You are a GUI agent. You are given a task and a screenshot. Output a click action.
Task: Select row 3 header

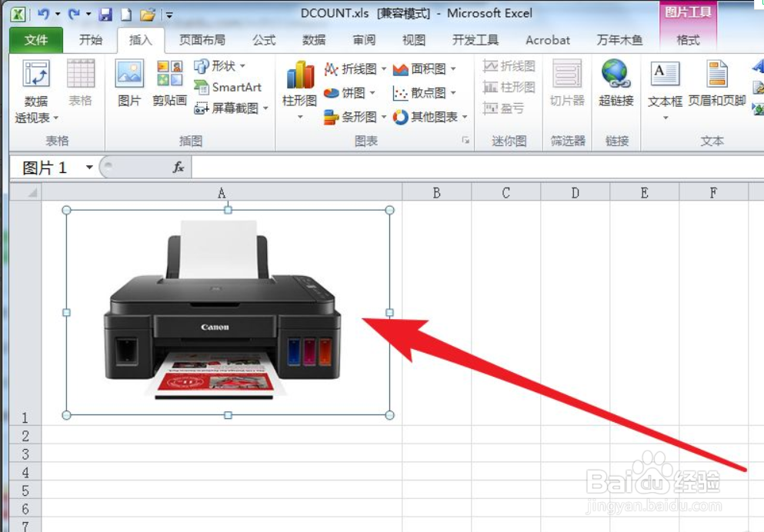tap(25, 453)
